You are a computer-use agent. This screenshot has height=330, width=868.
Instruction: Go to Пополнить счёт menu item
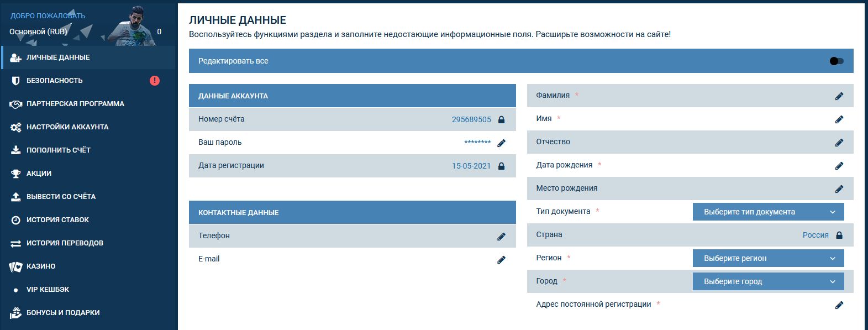click(x=58, y=150)
